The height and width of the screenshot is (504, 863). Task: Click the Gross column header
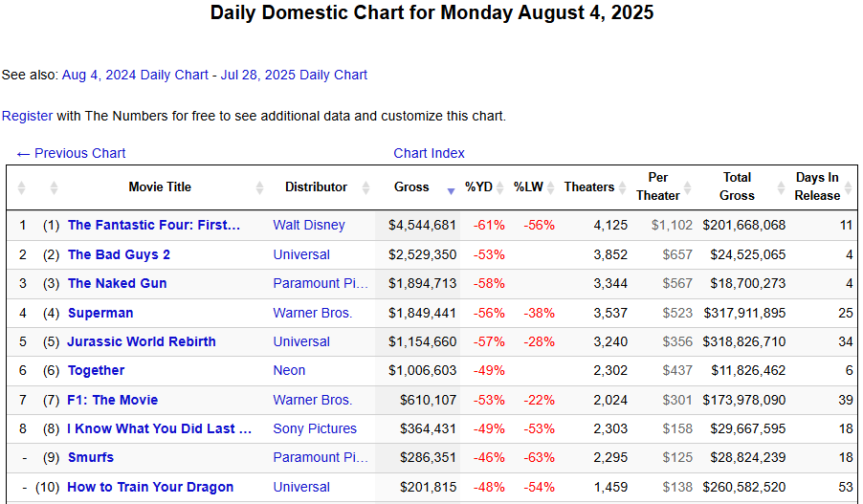point(411,187)
